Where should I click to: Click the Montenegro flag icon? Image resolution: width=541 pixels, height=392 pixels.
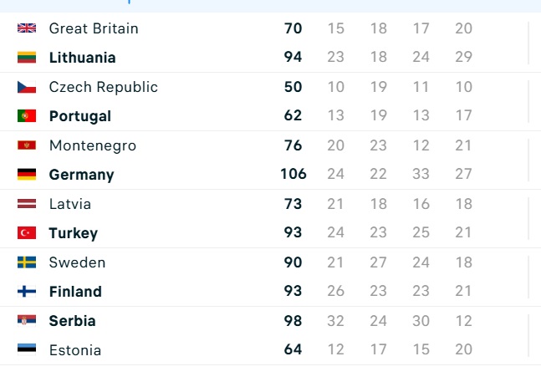point(27,145)
